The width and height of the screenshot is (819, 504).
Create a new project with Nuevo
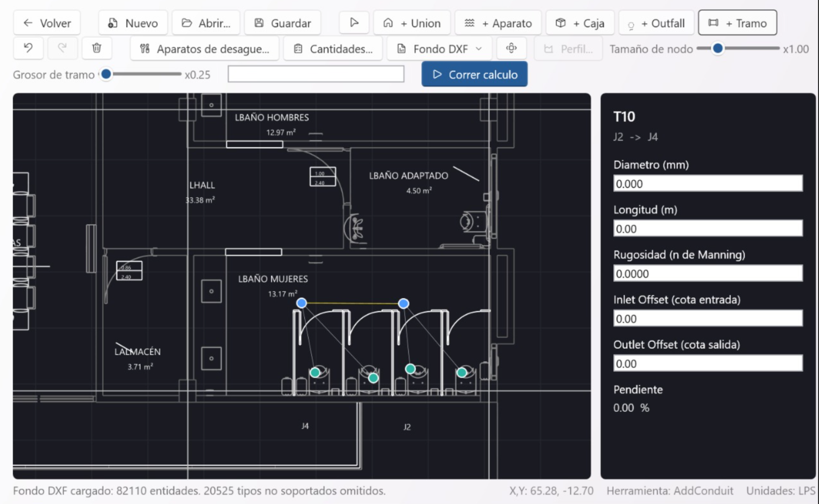click(x=133, y=23)
